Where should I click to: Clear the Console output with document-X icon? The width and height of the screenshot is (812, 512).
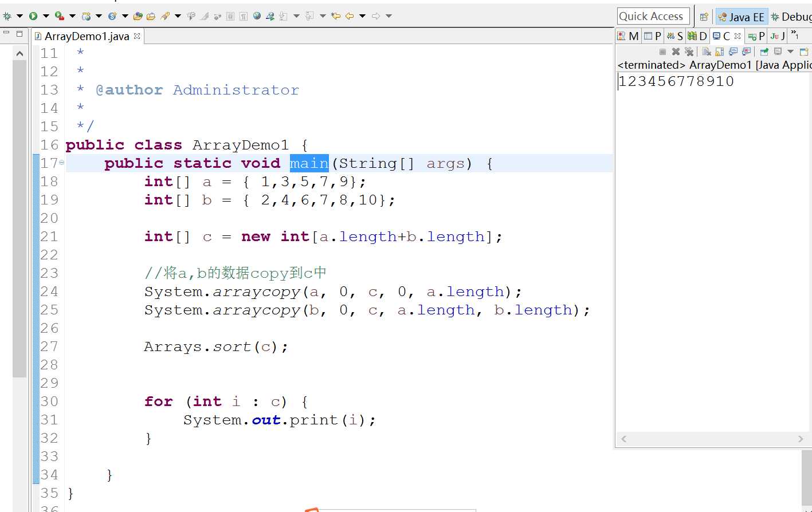point(707,52)
